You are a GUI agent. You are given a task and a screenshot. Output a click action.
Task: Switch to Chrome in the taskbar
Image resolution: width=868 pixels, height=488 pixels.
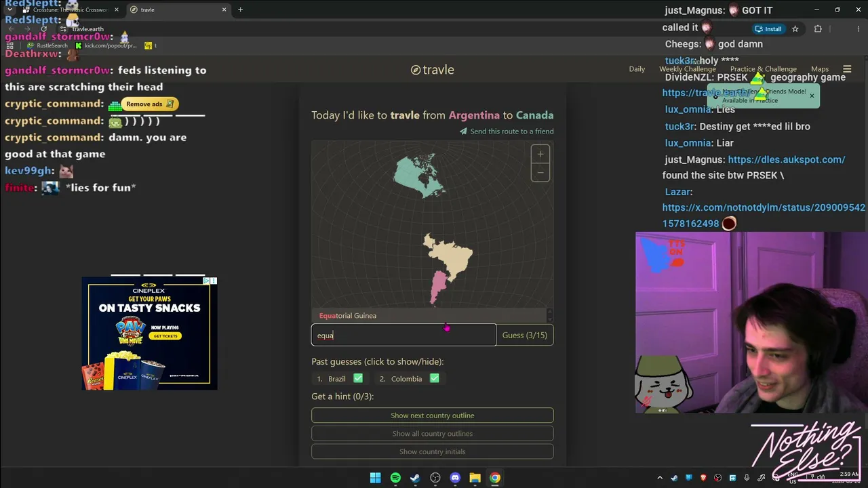click(495, 478)
